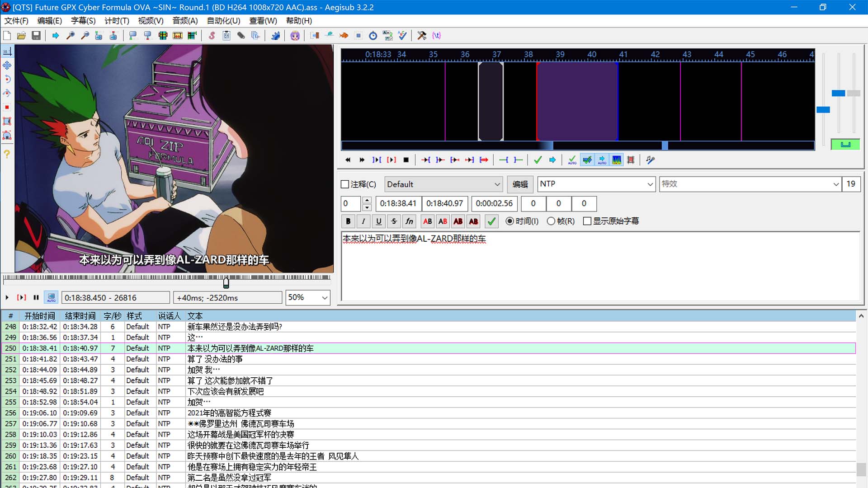Open the Shift Times clock icon
The image size is (868, 488).
tap(373, 36)
